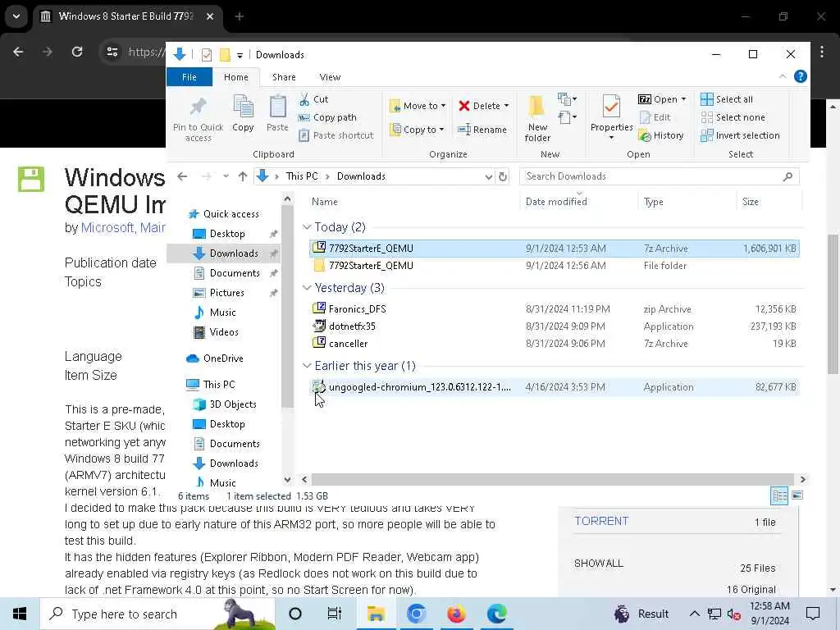Click Select all in Select group
Viewport: 840px width, 630px height.
727,99
